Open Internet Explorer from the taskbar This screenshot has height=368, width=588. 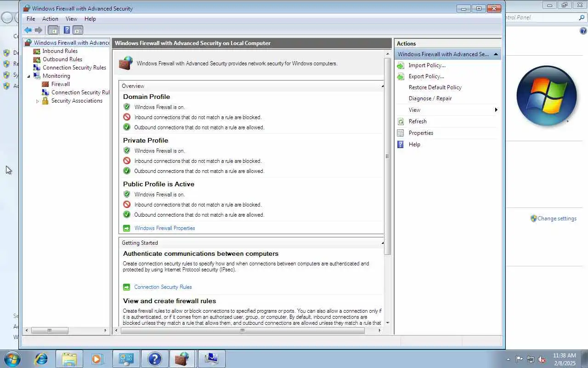[x=41, y=359]
